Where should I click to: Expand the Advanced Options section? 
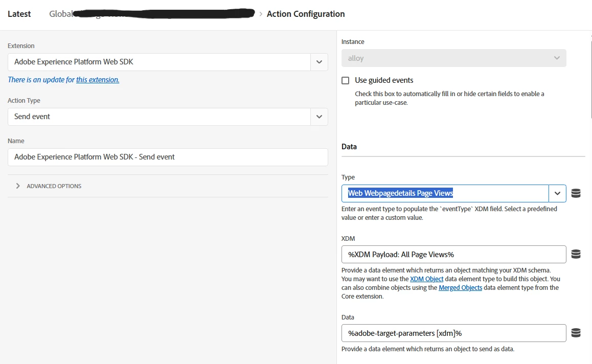pyautogui.click(x=18, y=186)
